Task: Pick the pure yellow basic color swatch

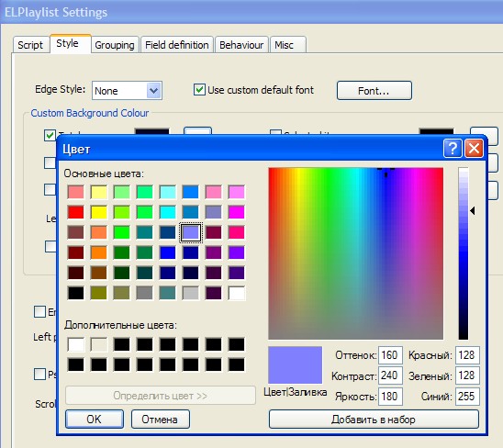Action: pos(99,212)
